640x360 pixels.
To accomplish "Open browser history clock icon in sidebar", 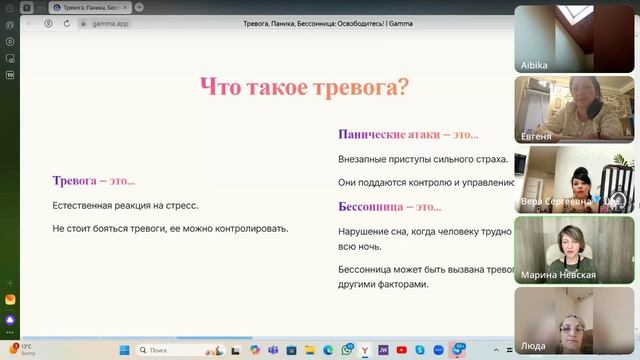I will pos(10,8).
